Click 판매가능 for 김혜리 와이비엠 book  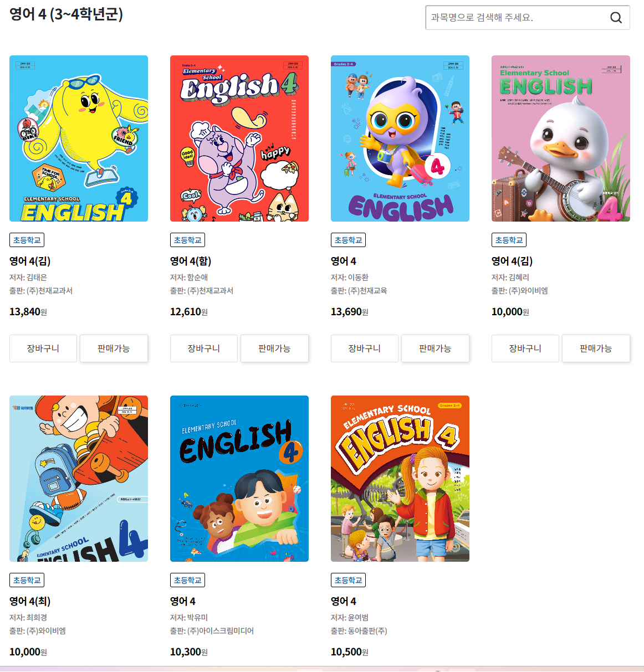(596, 348)
